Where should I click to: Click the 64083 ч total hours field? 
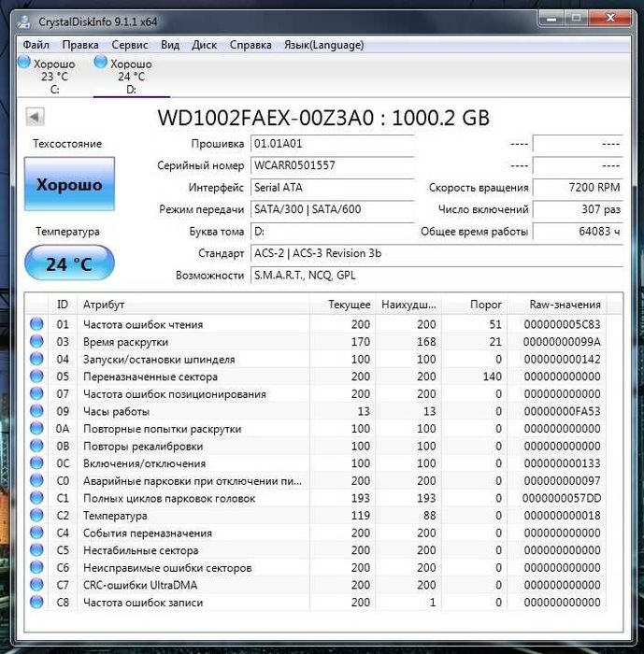[x=578, y=232]
